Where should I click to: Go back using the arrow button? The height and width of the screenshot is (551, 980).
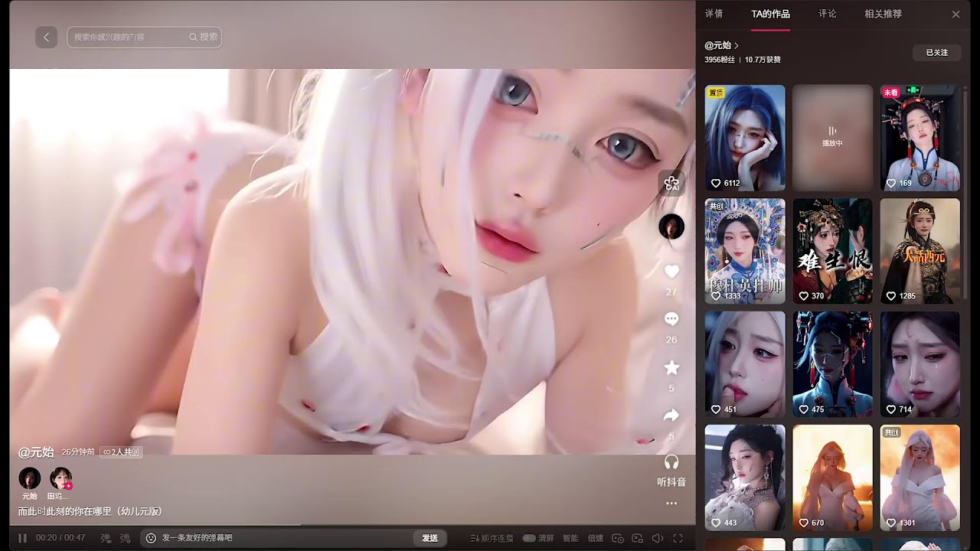pos(46,37)
